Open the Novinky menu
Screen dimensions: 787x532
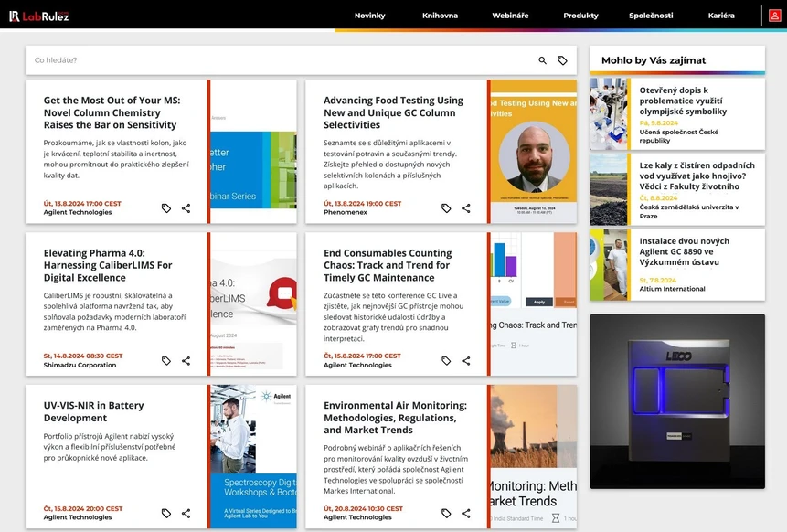(369, 16)
